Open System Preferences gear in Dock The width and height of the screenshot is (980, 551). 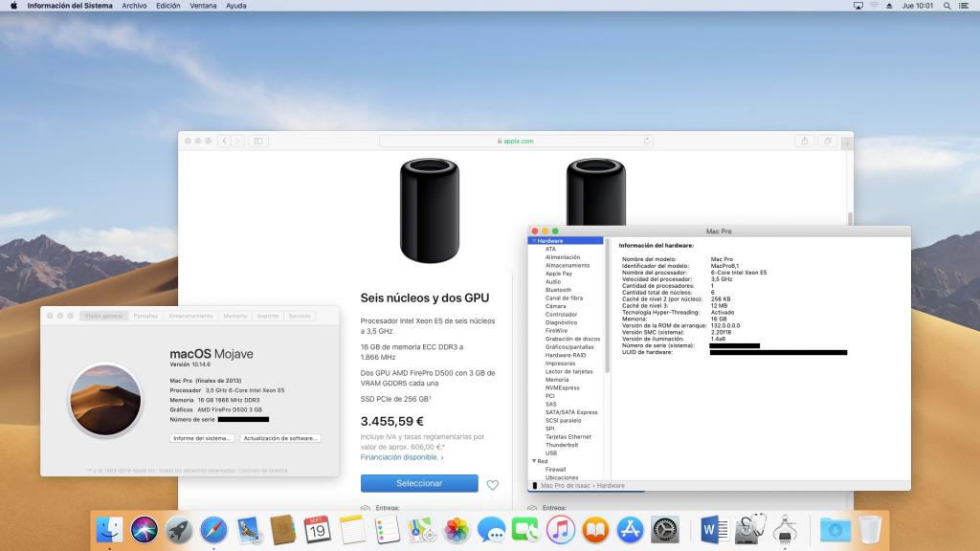[x=665, y=530]
